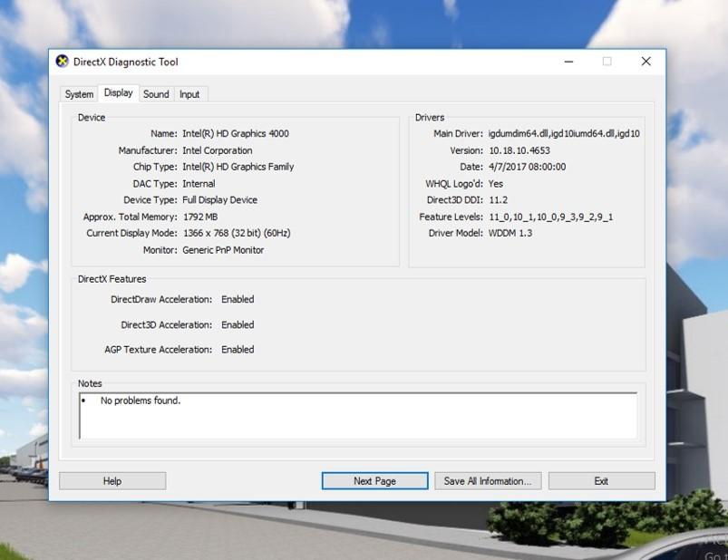Exit the DirectX Diagnostic Tool
The image size is (728, 560).
point(602,481)
